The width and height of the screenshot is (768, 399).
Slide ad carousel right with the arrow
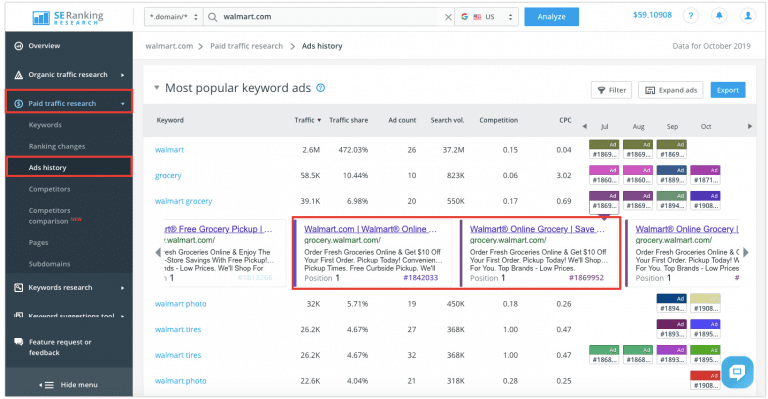click(746, 252)
